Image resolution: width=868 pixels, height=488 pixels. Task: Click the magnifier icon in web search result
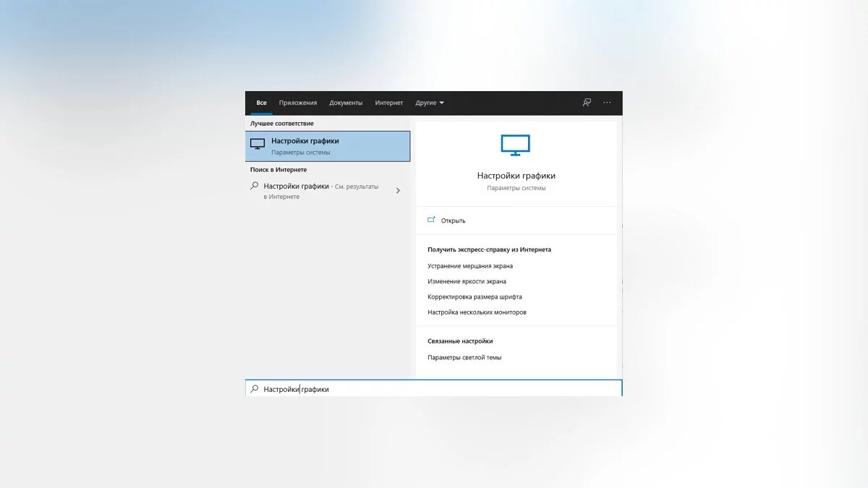pos(254,186)
